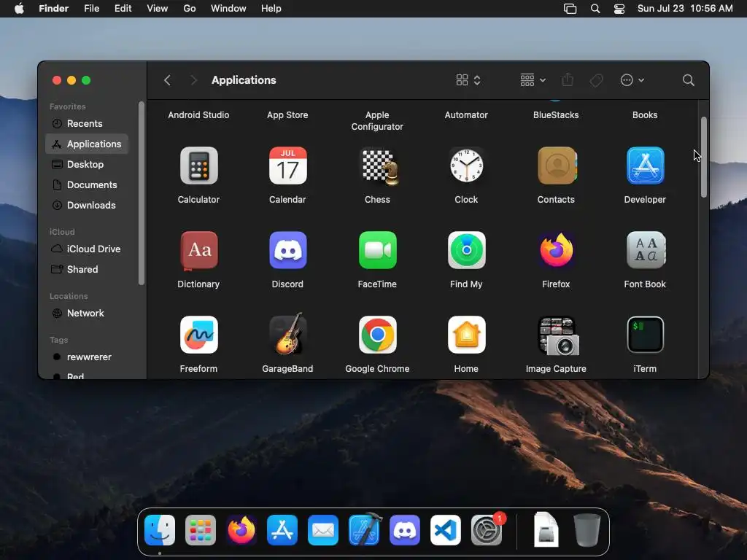Select the Freeform app icon
Viewport: 747px width, 560px height.
coord(198,335)
